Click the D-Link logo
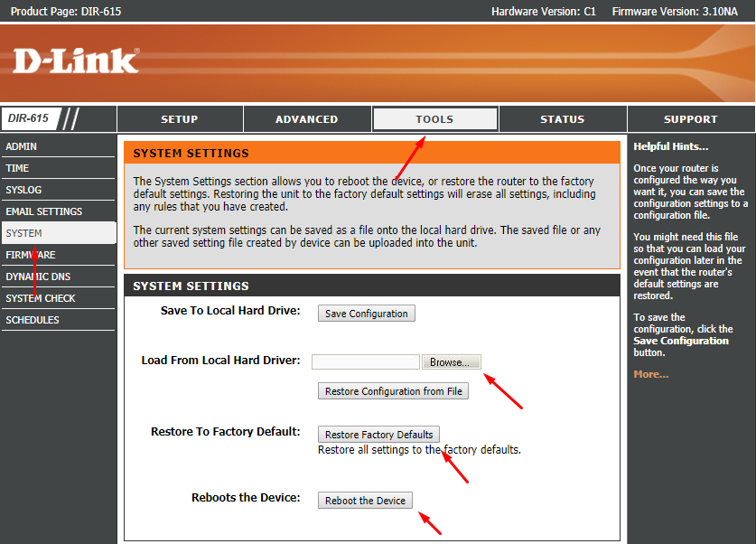Viewport: 756px width, 544px height. tap(76, 61)
